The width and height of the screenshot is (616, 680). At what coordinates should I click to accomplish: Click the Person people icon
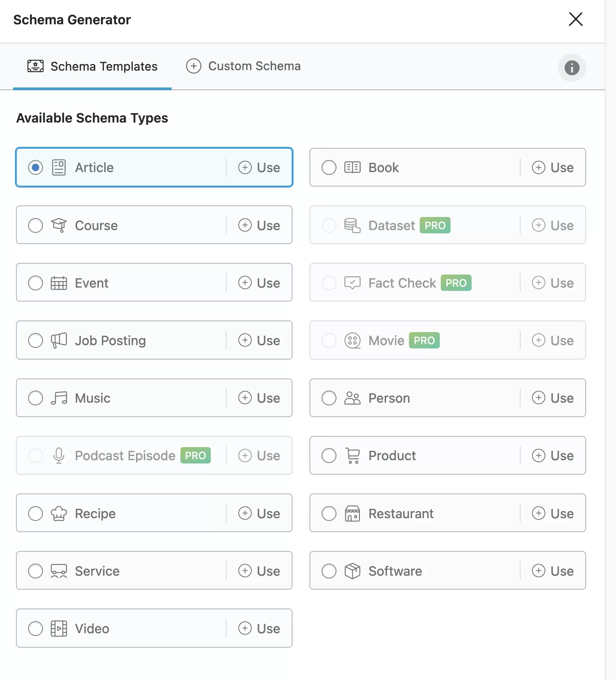point(352,398)
